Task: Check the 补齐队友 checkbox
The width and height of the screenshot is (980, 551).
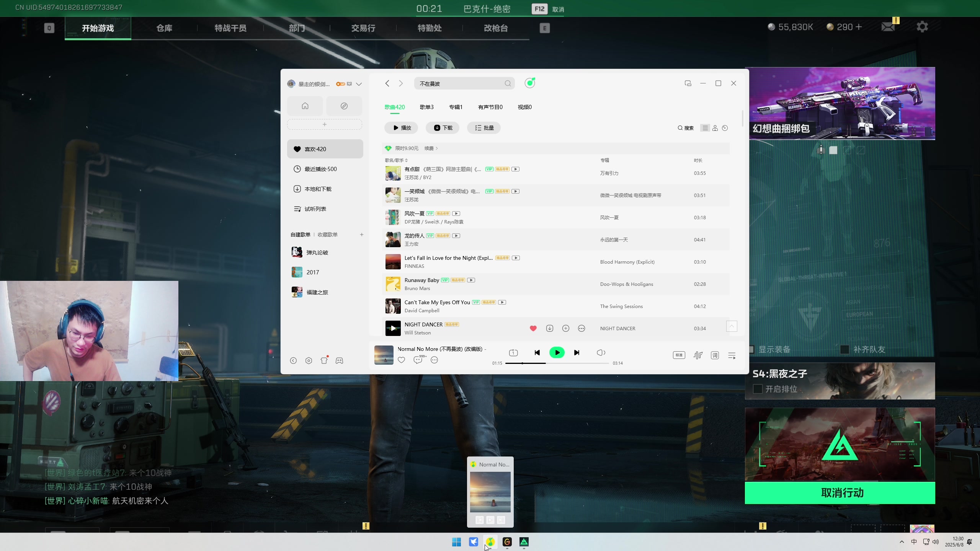Action: [x=844, y=349]
